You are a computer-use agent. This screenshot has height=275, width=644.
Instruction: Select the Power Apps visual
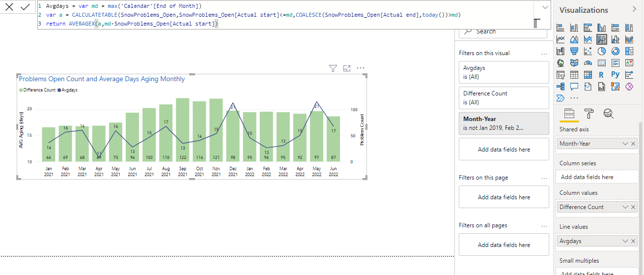(629, 87)
